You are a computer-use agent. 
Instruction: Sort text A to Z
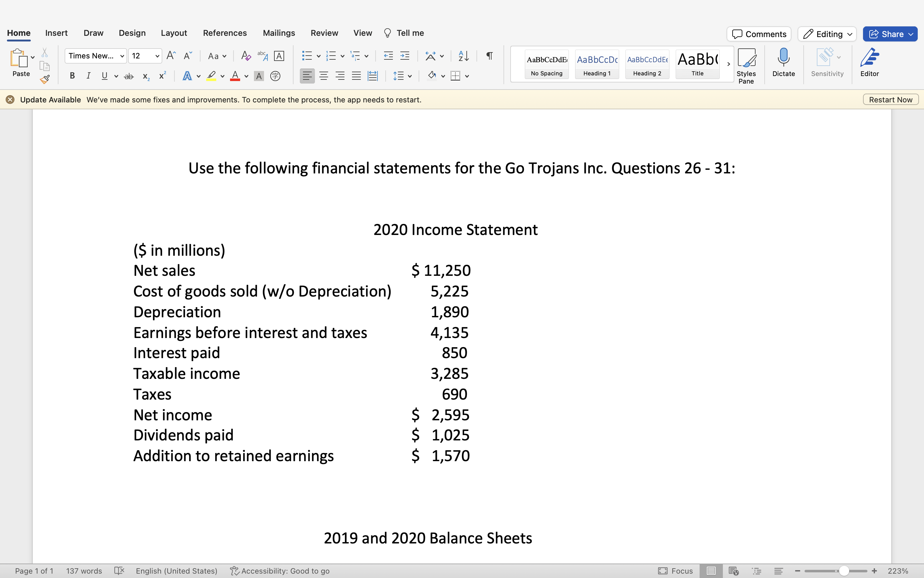pos(464,56)
